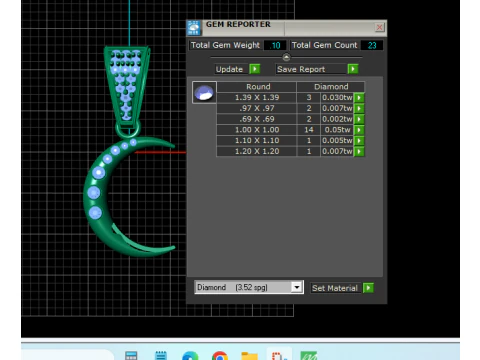This screenshot has width=480, height=360.
Task: Select the 1.39 X 1.39 size cell
Action: coord(257,98)
